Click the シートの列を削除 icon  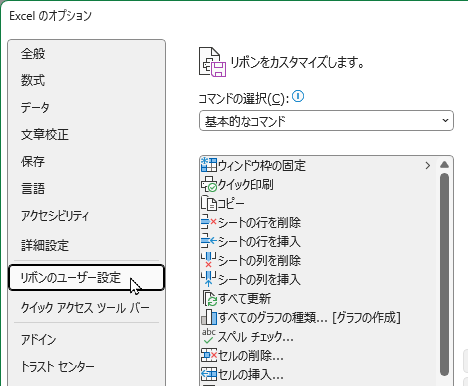pyautogui.click(x=209, y=260)
